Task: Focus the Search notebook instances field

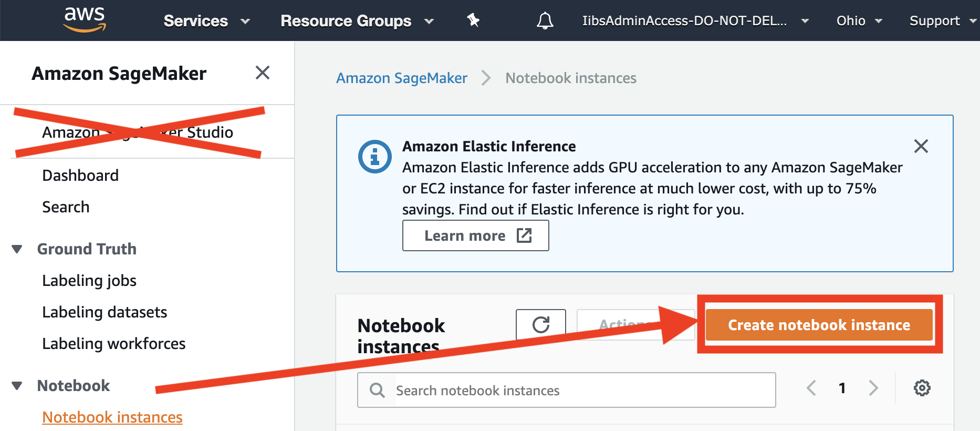Action: 567,390
